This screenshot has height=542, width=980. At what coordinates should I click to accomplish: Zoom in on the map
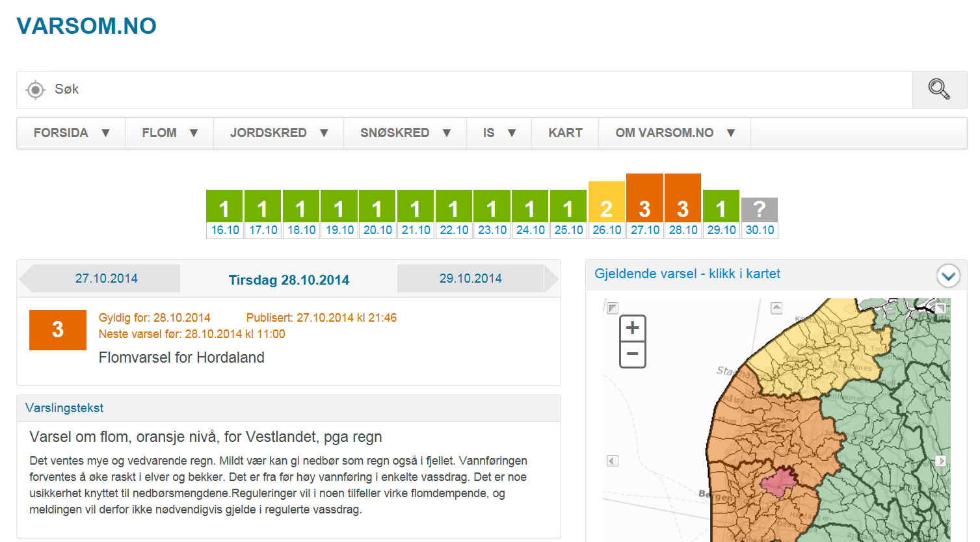click(x=633, y=328)
